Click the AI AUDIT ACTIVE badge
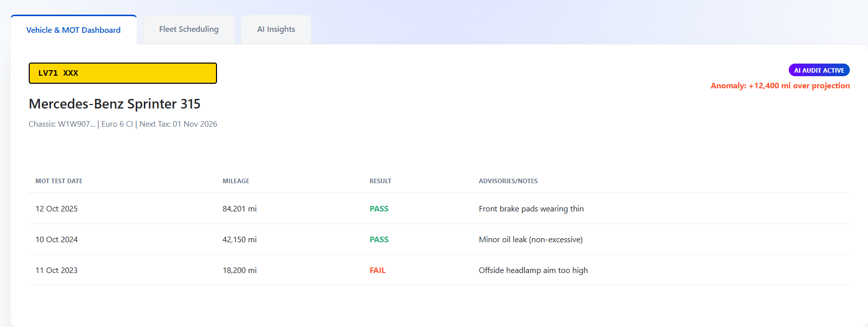868x327 pixels. point(819,70)
